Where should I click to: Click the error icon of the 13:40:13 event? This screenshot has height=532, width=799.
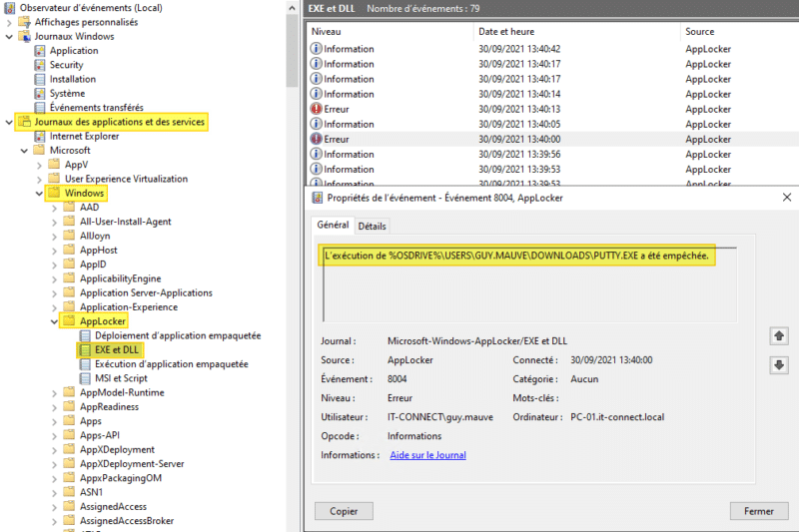coord(317,109)
